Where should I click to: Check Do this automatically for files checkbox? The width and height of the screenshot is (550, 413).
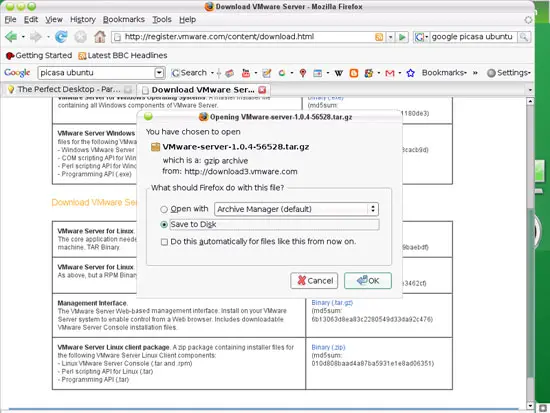point(164,242)
